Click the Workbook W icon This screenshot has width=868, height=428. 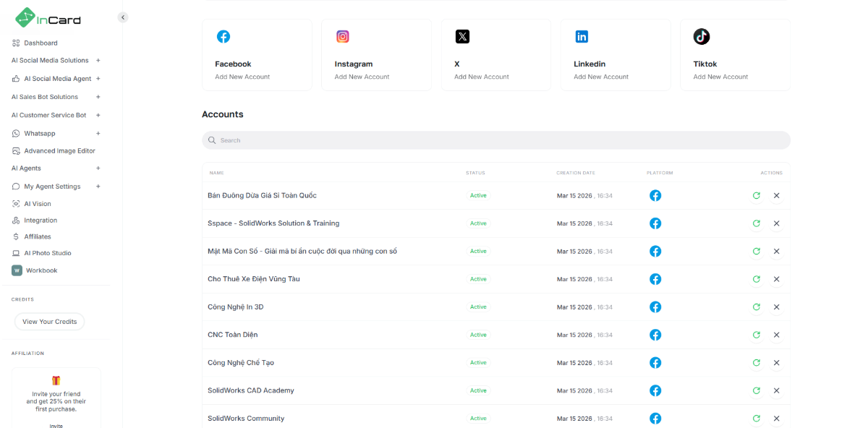(x=17, y=270)
